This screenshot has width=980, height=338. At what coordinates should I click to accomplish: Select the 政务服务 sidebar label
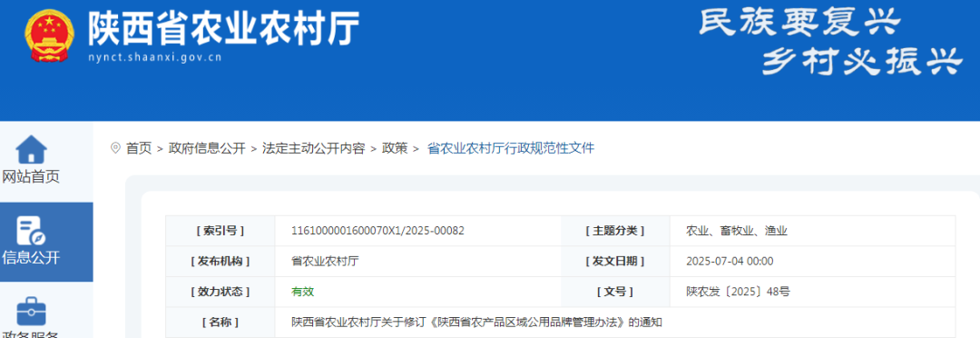[31, 334]
